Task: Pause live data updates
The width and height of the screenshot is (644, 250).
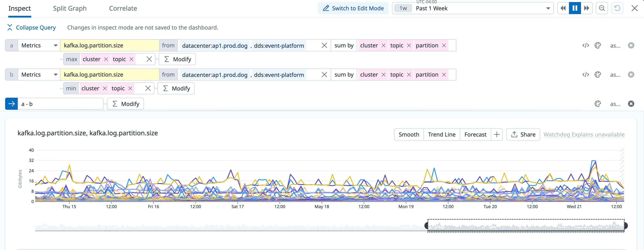Action: (575, 8)
